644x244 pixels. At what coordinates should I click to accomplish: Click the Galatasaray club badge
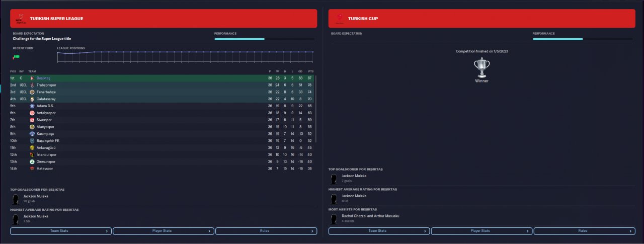tap(32, 99)
